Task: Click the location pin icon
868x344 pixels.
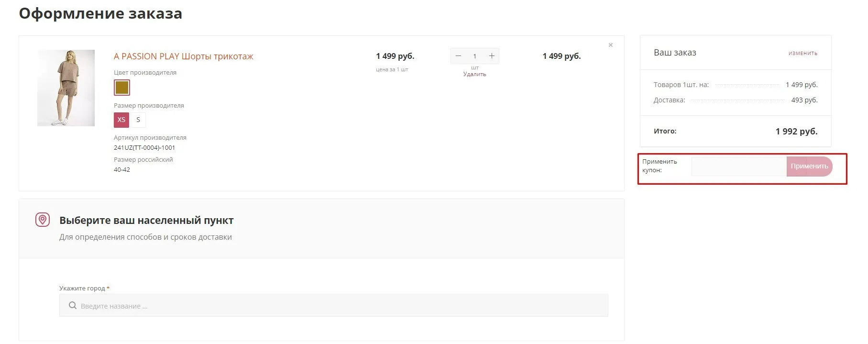Action: click(43, 220)
